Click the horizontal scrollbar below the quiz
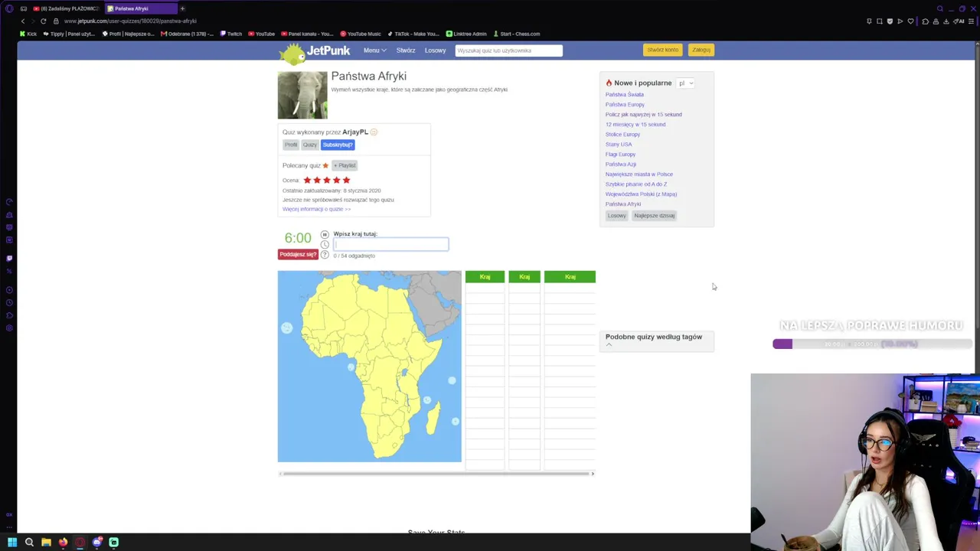This screenshot has width=980, height=551. (x=436, y=474)
